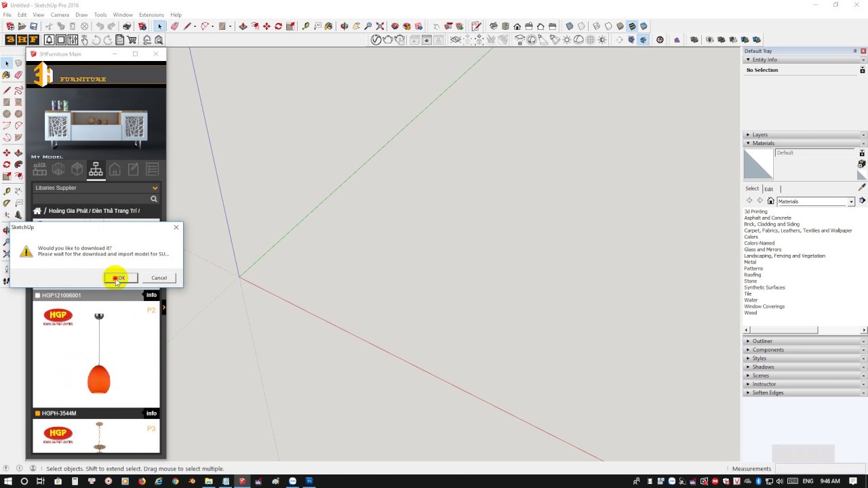The width and height of the screenshot is (868, 488).
Task: Toggle the Default Tray pin button
Action: point(854,51)
